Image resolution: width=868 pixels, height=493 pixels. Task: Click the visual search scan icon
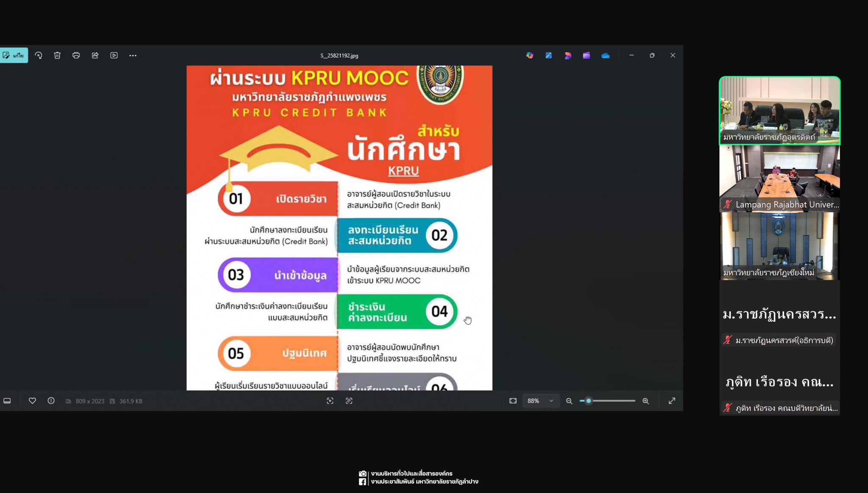click(x=330, y=401)
